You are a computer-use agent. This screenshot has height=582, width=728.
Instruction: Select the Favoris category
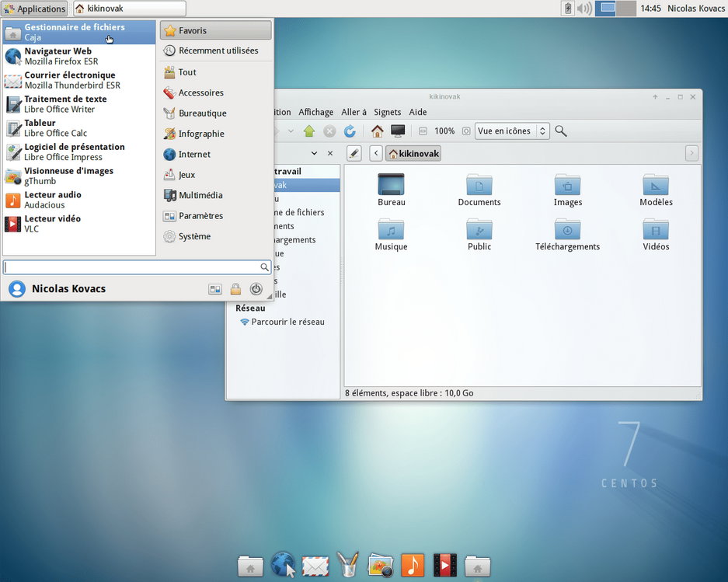(216, 30)
